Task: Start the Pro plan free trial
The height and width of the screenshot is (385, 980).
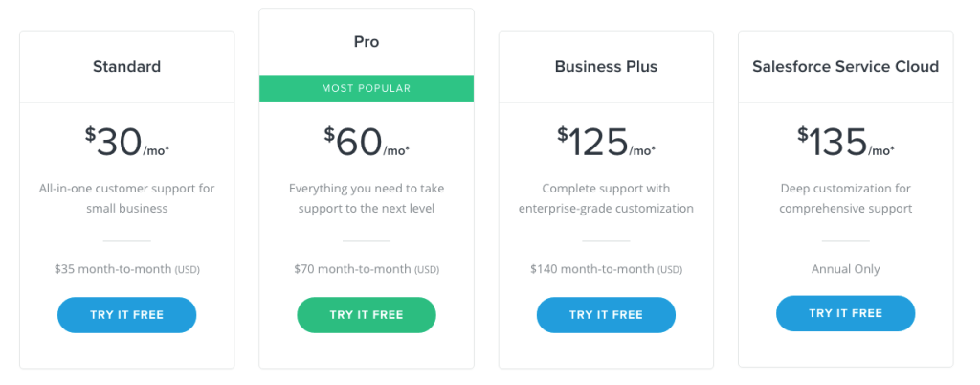Action: tap(367, 315)
